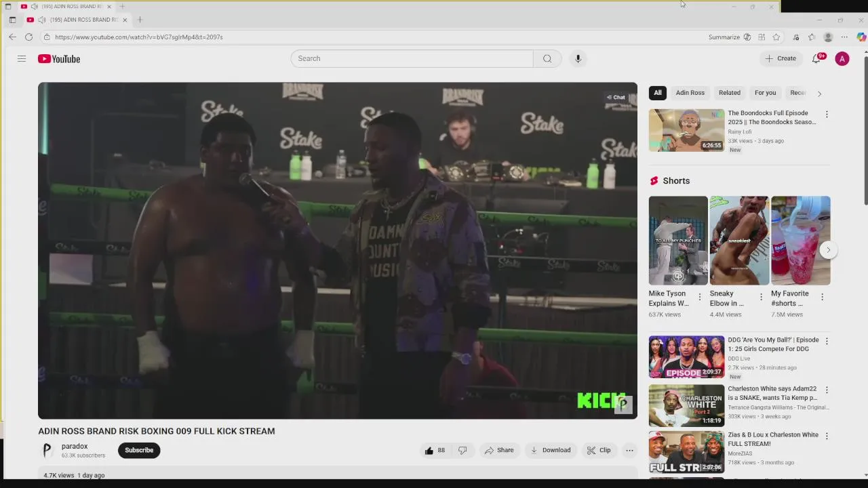Go to YouTube home via the logo
Image resolution: width=868 pixels, height=488 pixels.
click(59, 59)
